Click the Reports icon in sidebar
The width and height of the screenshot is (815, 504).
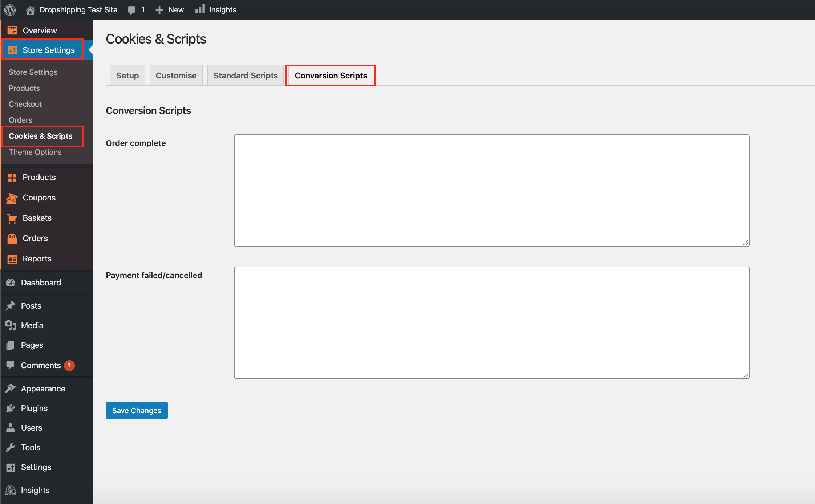click(x=12, y=259)
